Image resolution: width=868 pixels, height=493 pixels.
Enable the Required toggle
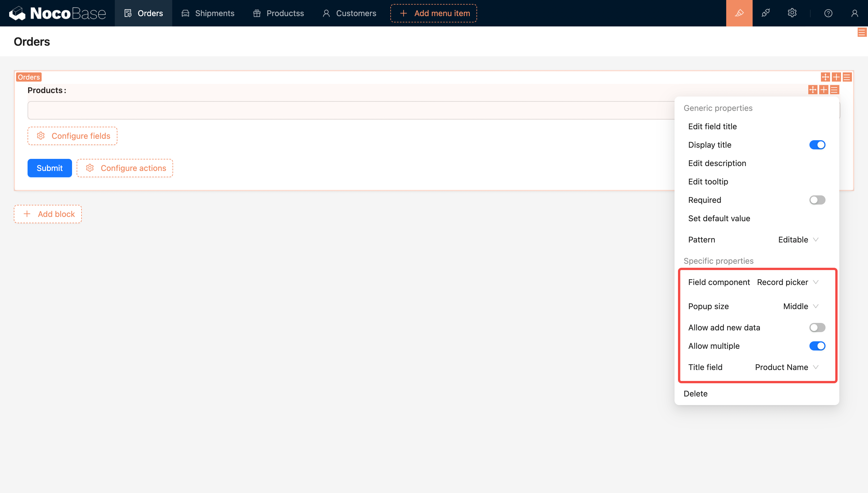click(x=817, y=200)
